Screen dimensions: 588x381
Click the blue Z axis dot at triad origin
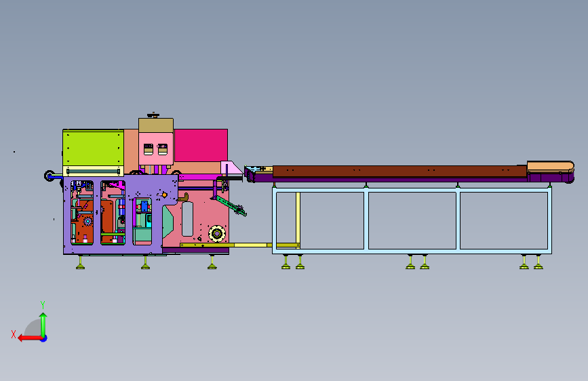(x=44, y=338)
